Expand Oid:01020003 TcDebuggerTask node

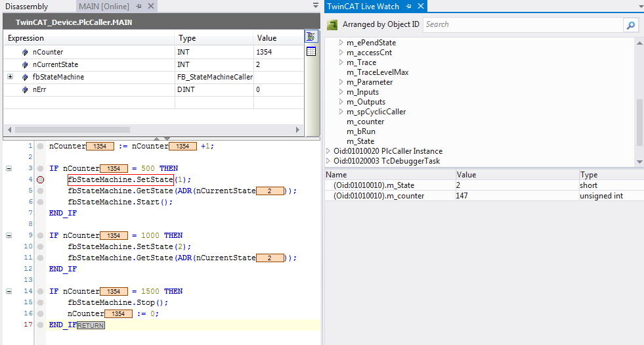[328, 161]
